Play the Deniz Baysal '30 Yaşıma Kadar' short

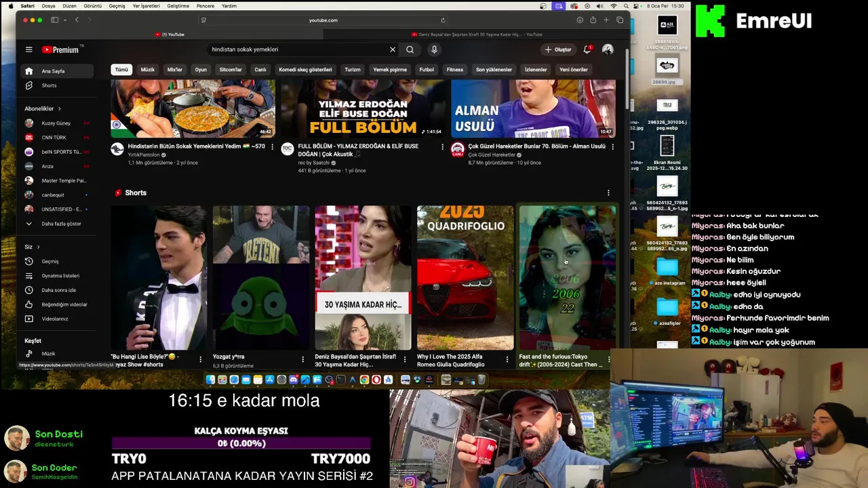coord(363,278)
